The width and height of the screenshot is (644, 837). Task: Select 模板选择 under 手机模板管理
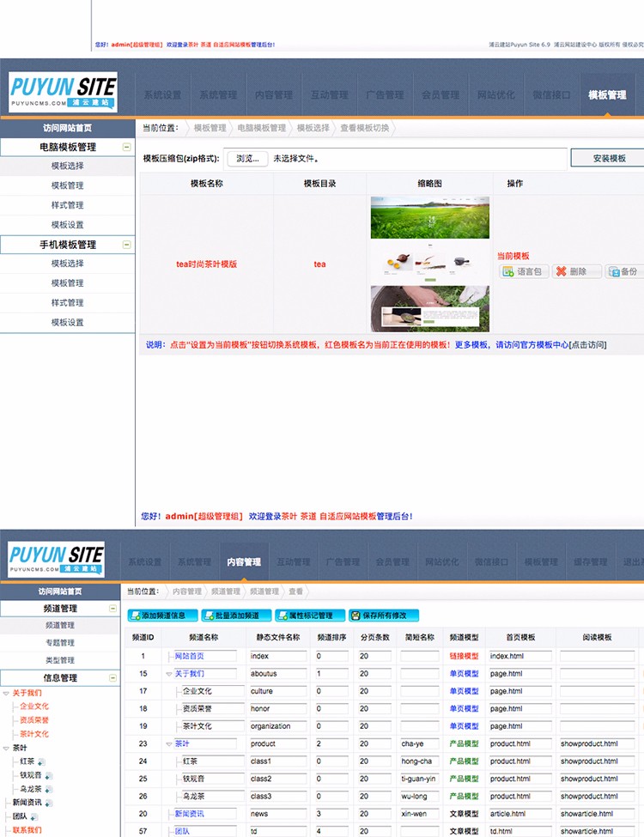click(x=67, y=264)
